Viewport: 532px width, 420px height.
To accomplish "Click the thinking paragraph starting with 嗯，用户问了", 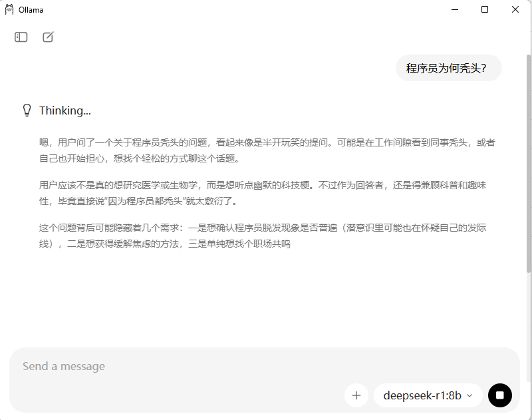I will click(x=267, y=150).
